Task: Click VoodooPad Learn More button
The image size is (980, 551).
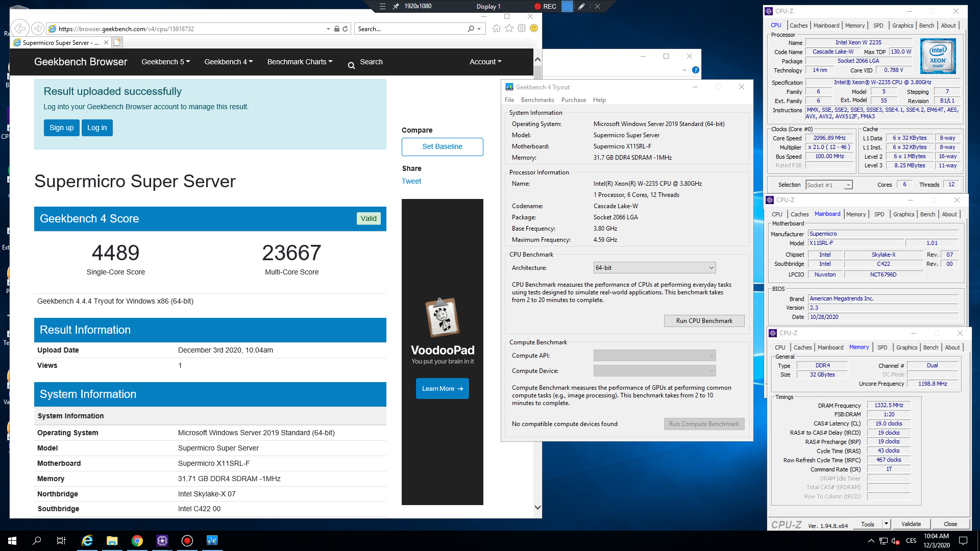Action: [x=442, y=389]
